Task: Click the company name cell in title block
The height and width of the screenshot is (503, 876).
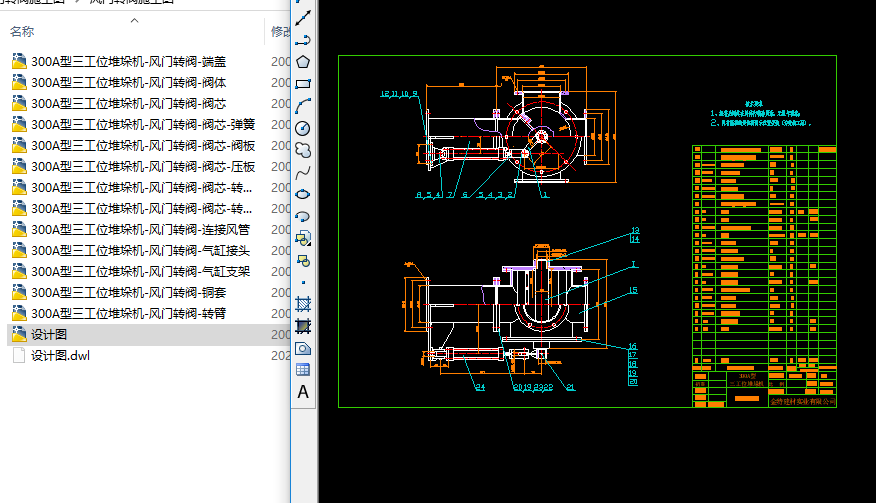Action: click(x=802, y=401)
